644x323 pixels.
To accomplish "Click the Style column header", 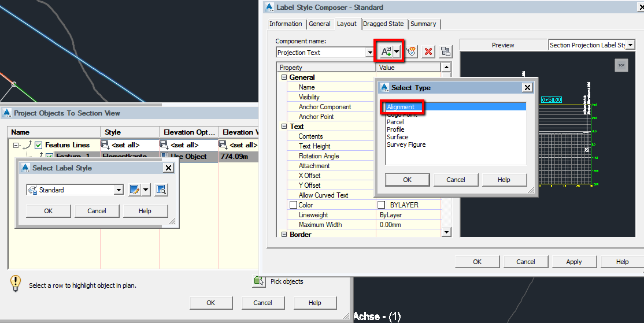I will point(130,132).
